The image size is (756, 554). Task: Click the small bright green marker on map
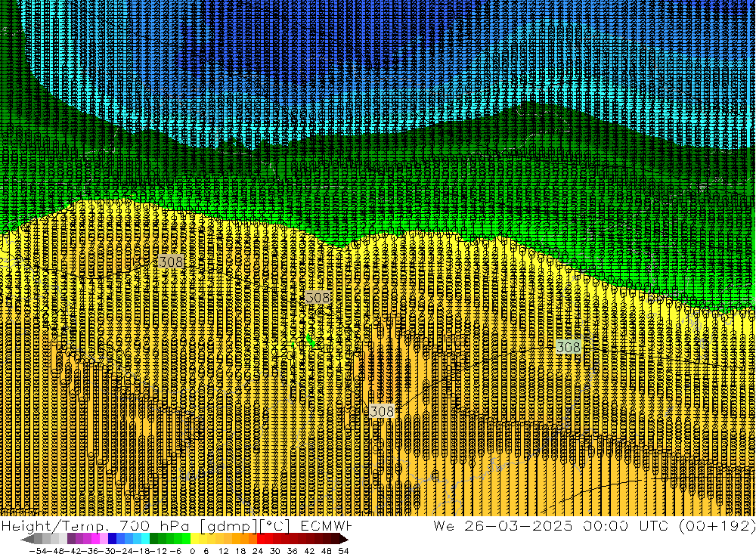point(309,341)
